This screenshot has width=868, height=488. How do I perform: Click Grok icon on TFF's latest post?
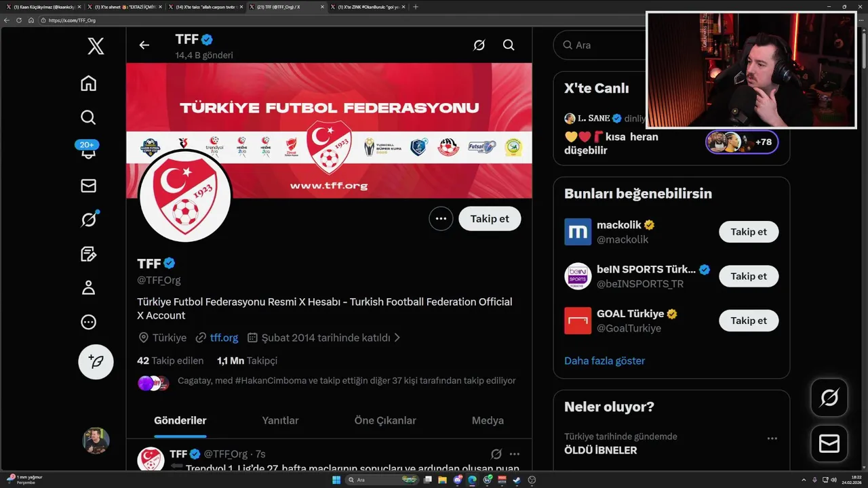click(496, 454)
